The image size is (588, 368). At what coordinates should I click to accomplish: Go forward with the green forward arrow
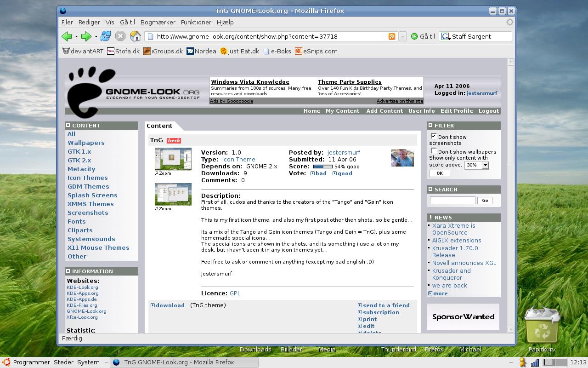[x=86, y=36]
